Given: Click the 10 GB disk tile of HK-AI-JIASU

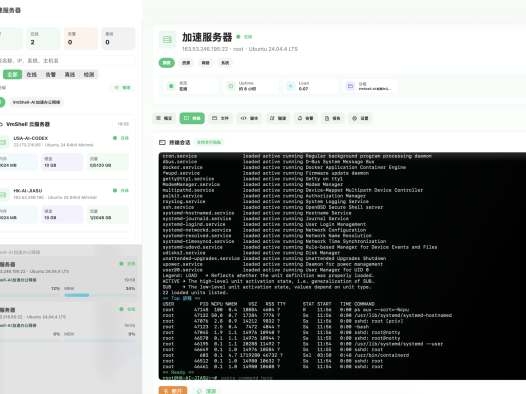Looking at the screenshot, I should (62, 214).
